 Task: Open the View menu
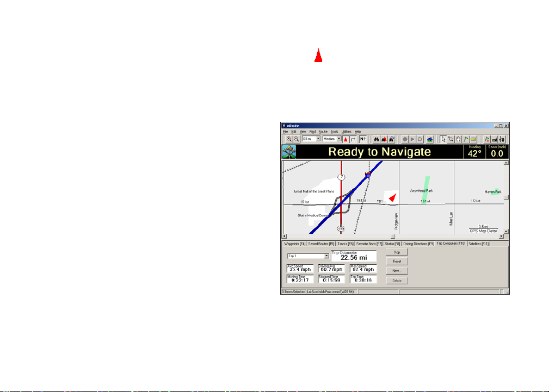(x=303, y=132)
